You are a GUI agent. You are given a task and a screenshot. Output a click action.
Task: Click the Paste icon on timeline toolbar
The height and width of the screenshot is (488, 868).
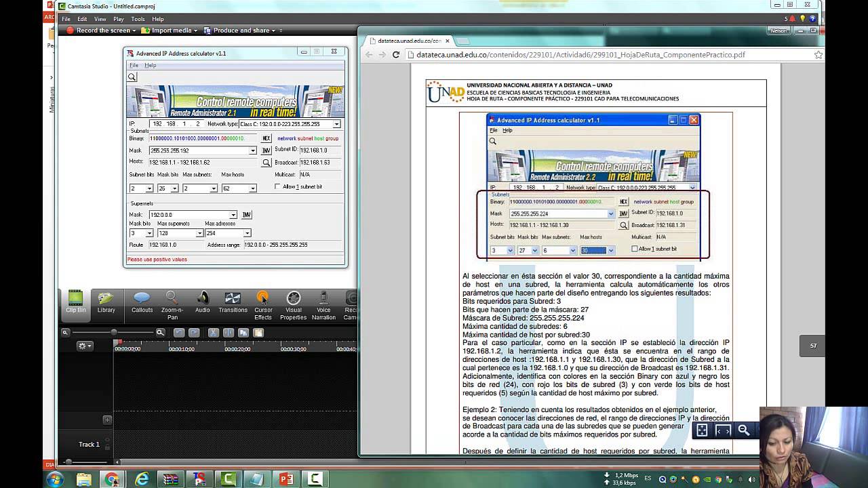258,332
